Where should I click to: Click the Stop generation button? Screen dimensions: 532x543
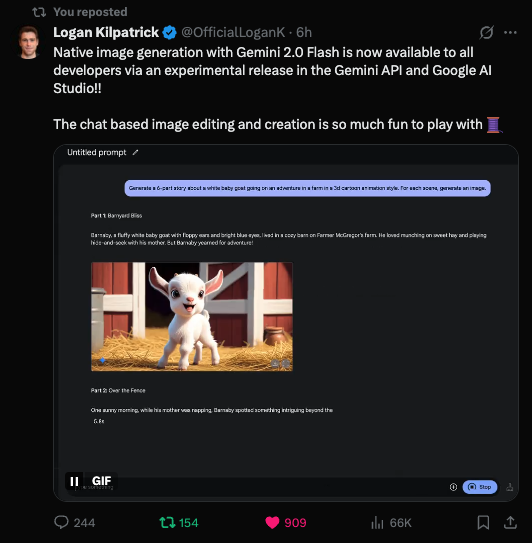(x=480, y=487)
